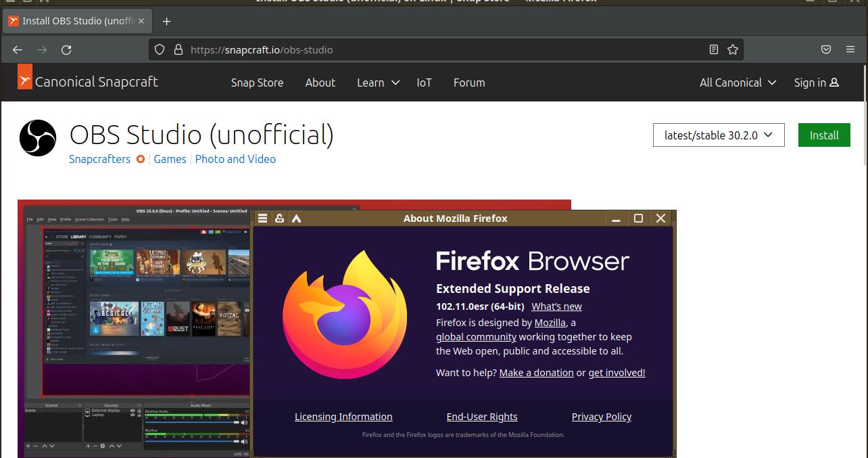
Task: Open the latest/stable 30.2.0 channel dropdown
Action: [x=719, y=135]
